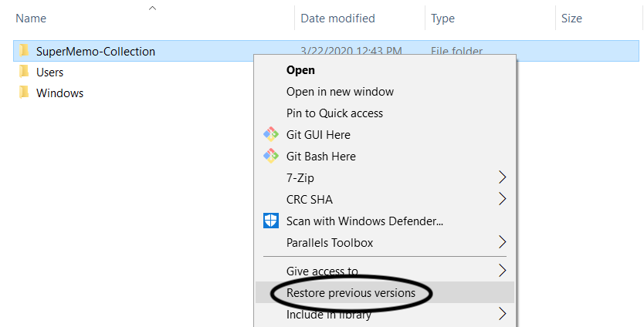The height and width of the screenshot is (327, 644).
Task: Sort by the Size column header
Action: pos(571,19)
